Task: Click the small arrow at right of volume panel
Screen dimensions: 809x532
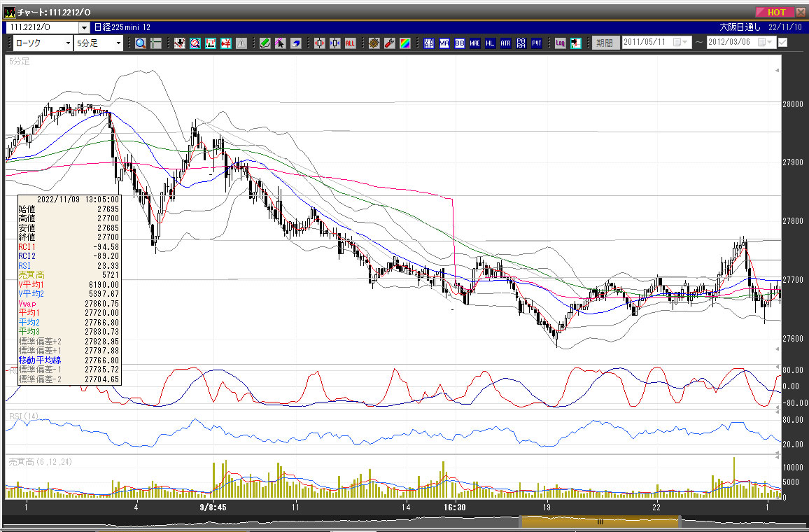Action: coord(777,457)
